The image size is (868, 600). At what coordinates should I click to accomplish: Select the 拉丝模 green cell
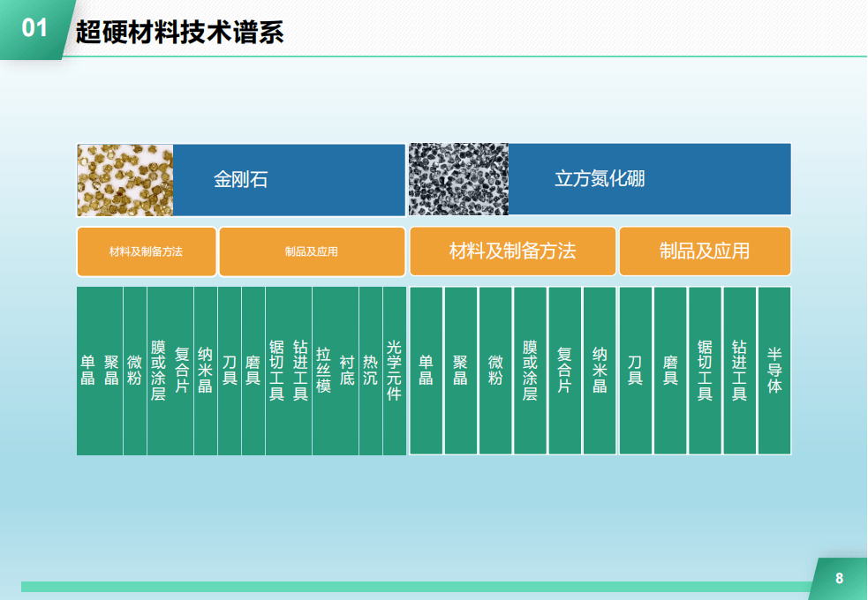pos(323,371)
